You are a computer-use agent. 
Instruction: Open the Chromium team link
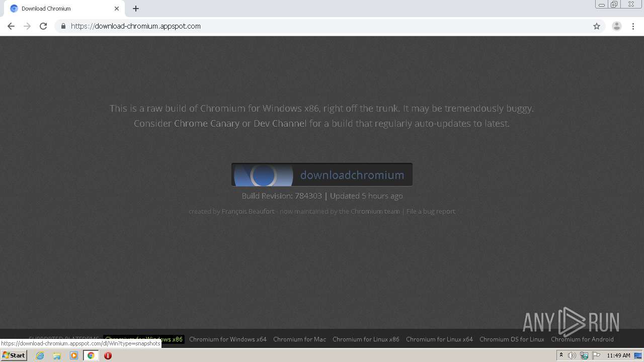(375, 211)
